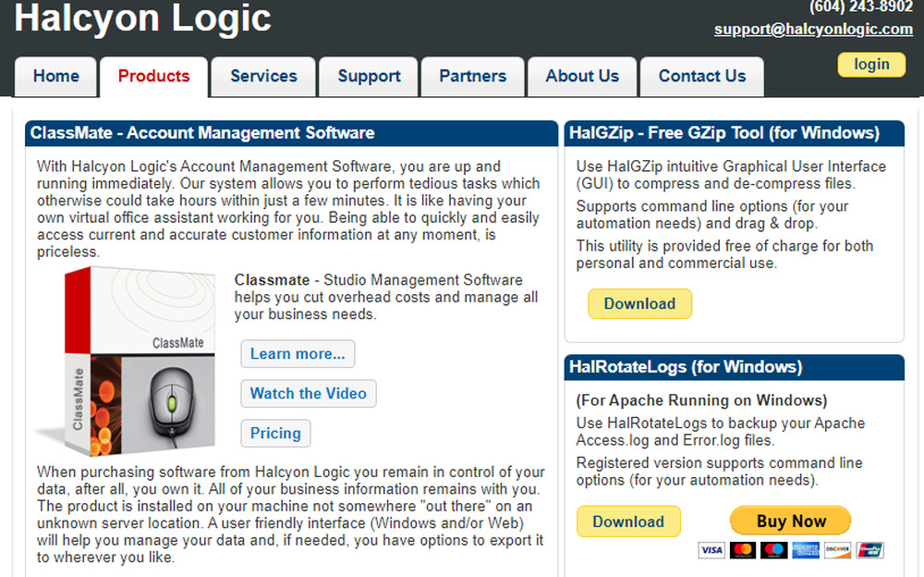Open the Support tab
Screen dimensions: 924x577
(x=369, y=76)
